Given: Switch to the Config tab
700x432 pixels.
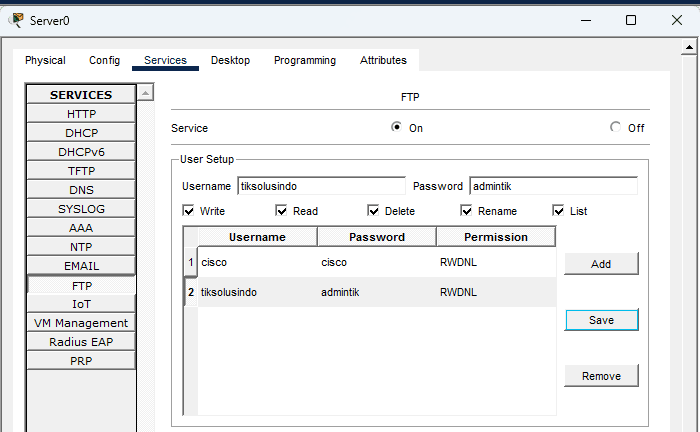Looking at the screenshot, I should [104, 60].
